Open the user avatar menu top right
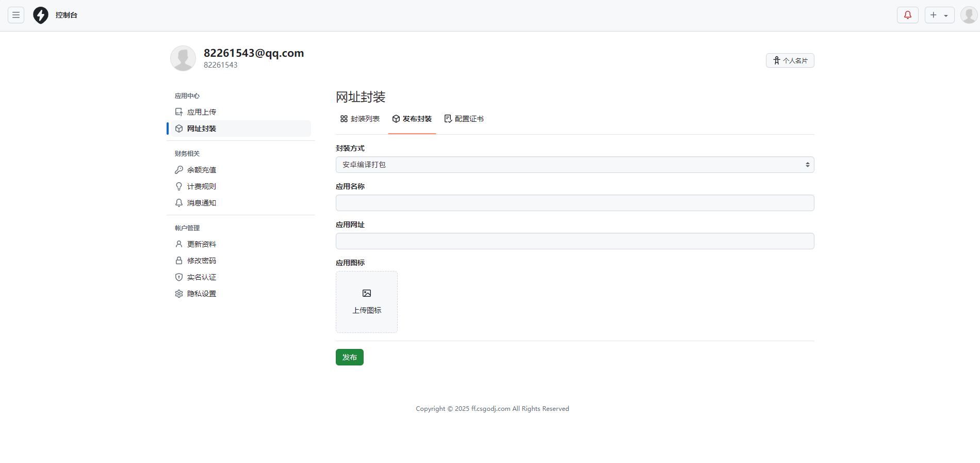 969,15
